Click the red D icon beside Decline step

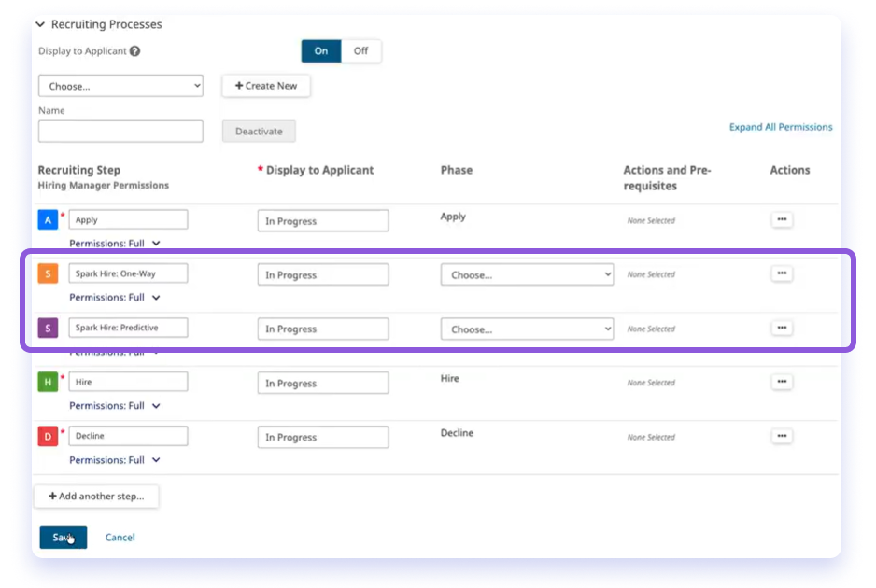[48, 436]
